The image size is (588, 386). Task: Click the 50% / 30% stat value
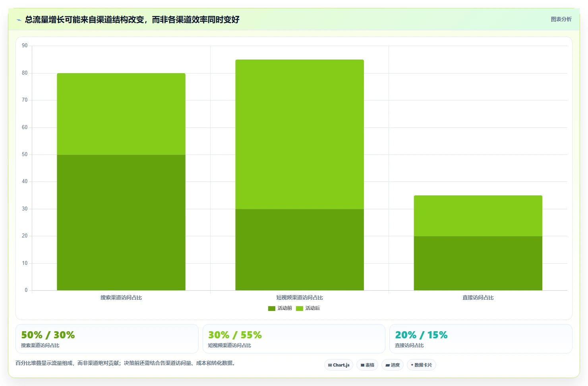point(48,335)
